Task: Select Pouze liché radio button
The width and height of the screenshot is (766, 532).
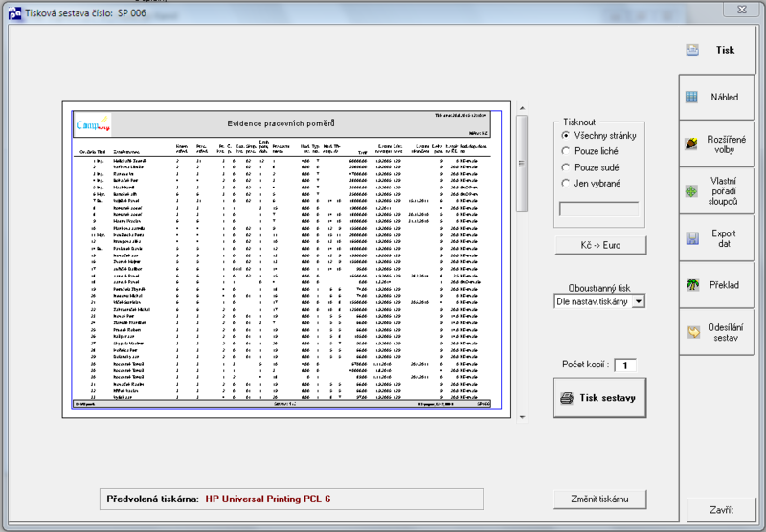Action: tap(566, 151)
